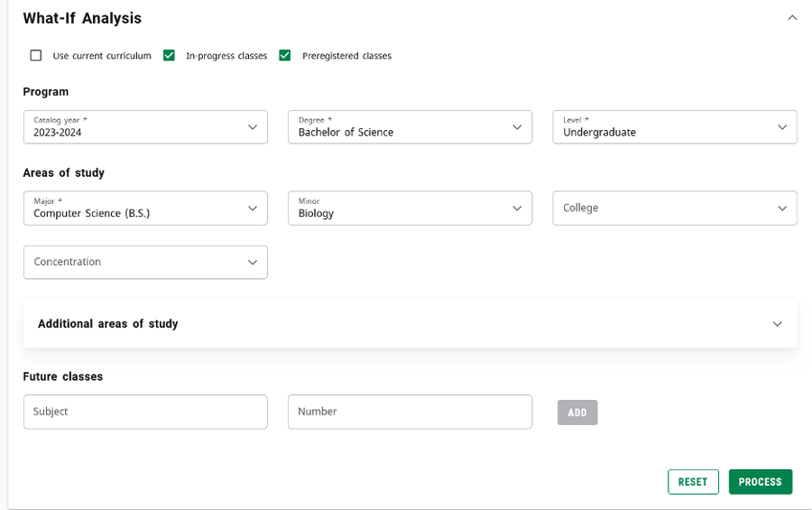Click the ADD button
Viewport: 812px width, 510px height.
[x=577, y=413]
